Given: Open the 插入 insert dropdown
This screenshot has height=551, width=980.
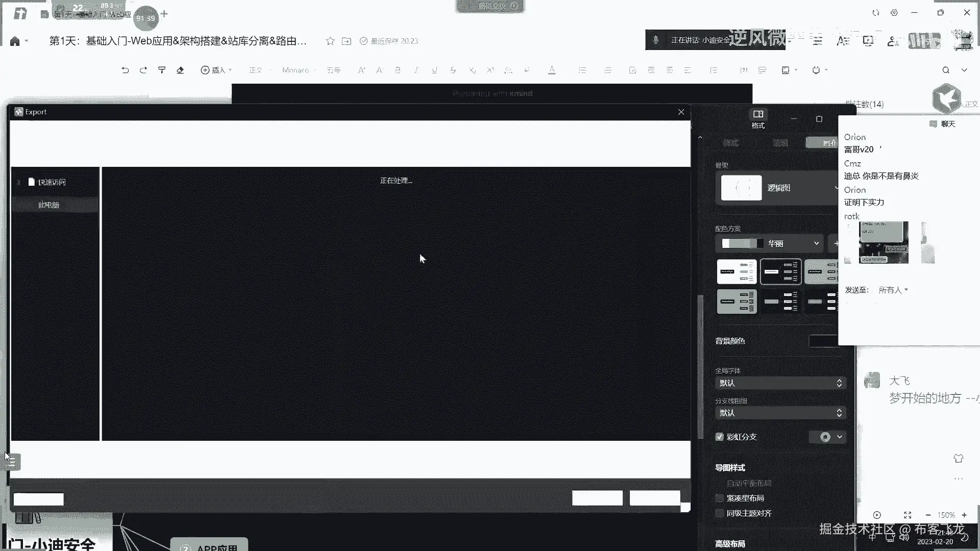Looking at the screenshot, I should pyautogui.click(x=216, y=70).
